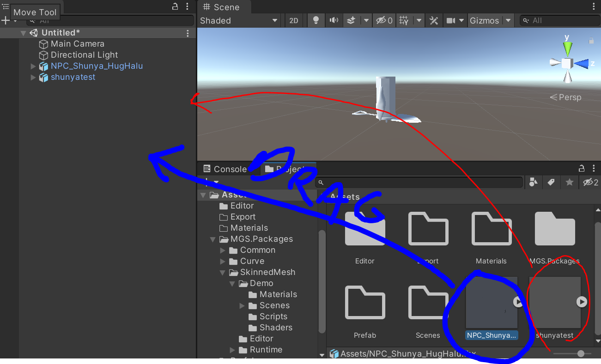Open Untitled scene options menu

tap(188, 33)
